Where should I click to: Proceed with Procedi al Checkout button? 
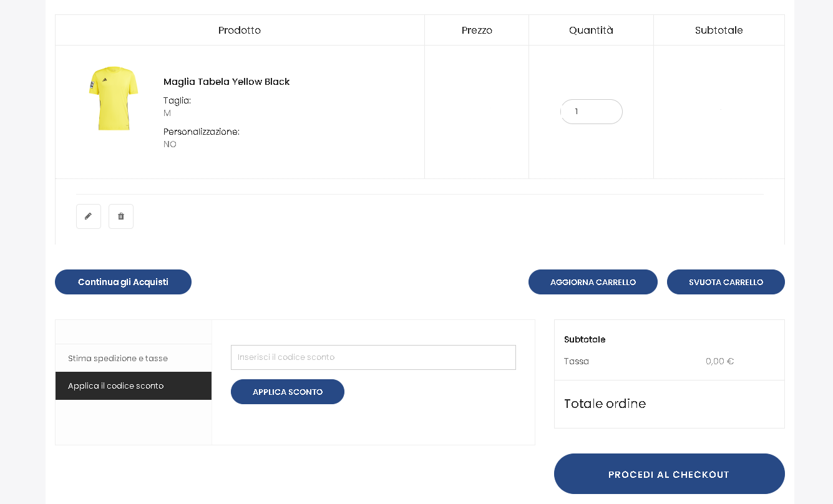tap(670, 474)
